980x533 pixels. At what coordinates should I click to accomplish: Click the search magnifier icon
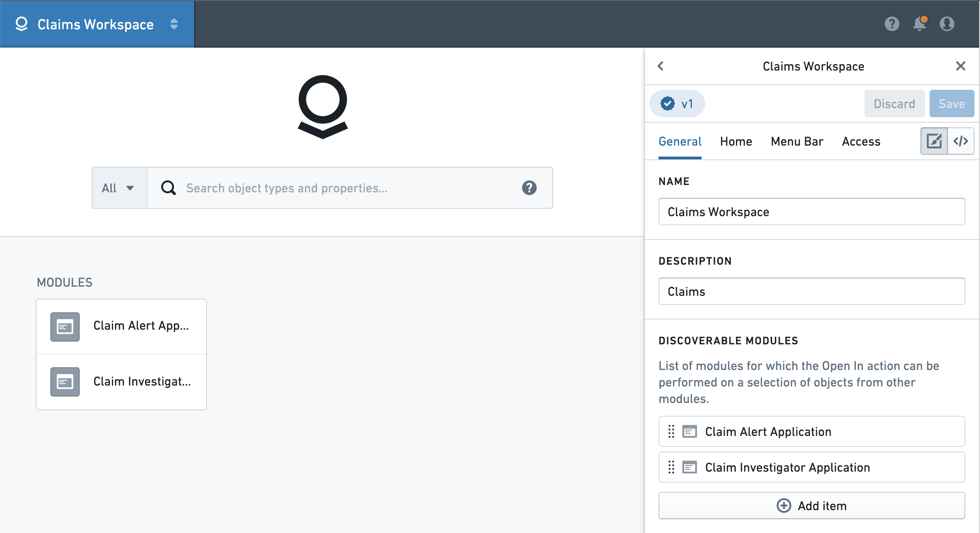click(169, 188)
